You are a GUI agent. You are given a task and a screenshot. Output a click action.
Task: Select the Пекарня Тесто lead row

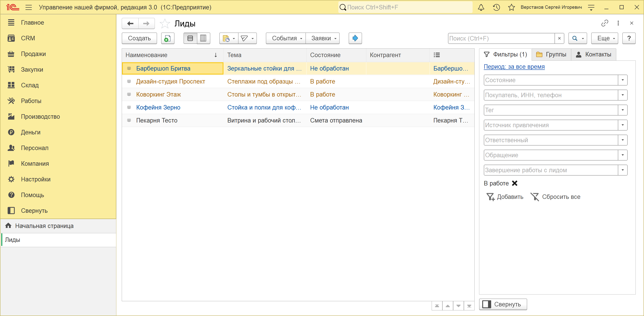[x=298, y=120]
